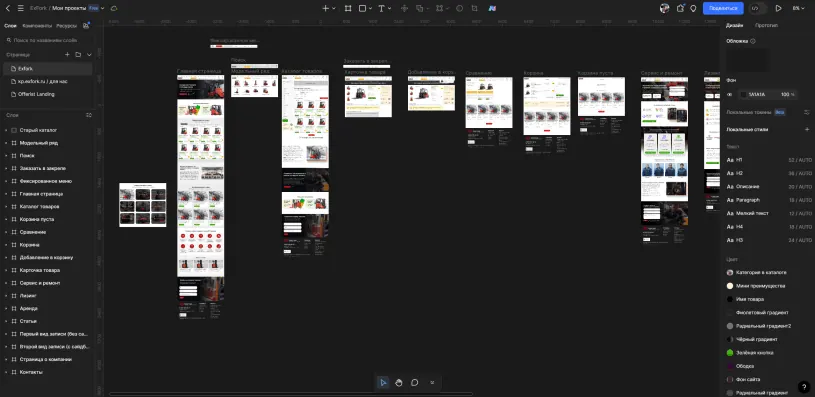The width and height of the screenshot is (815, 397).
Task: Expand the Модельный ряд layer
Action: (6, 143)
